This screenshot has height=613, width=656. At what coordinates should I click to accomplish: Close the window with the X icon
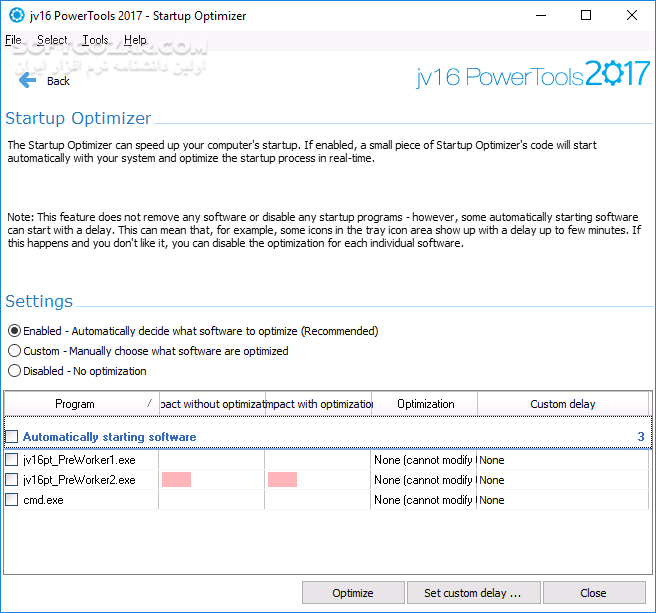tap(631, 16)
